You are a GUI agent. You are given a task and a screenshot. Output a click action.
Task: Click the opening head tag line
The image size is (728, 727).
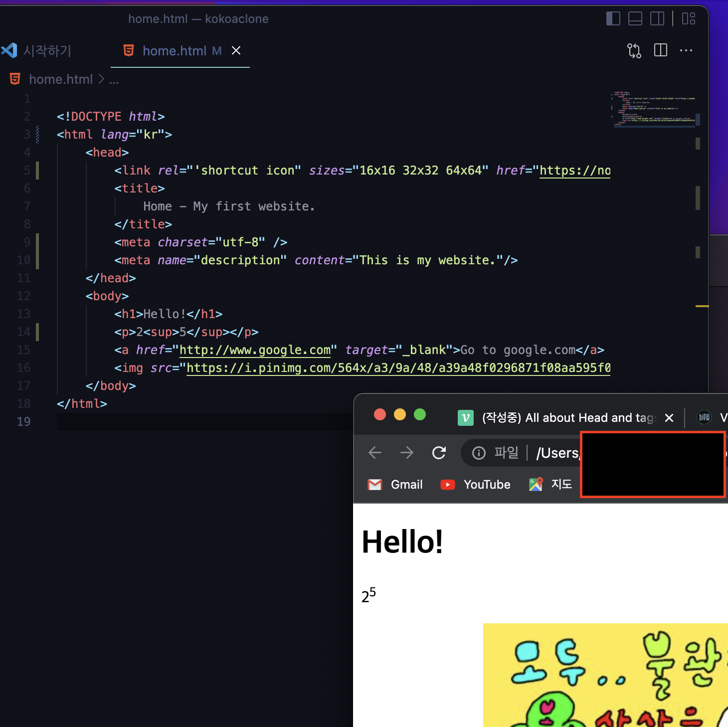click(107, 153)
